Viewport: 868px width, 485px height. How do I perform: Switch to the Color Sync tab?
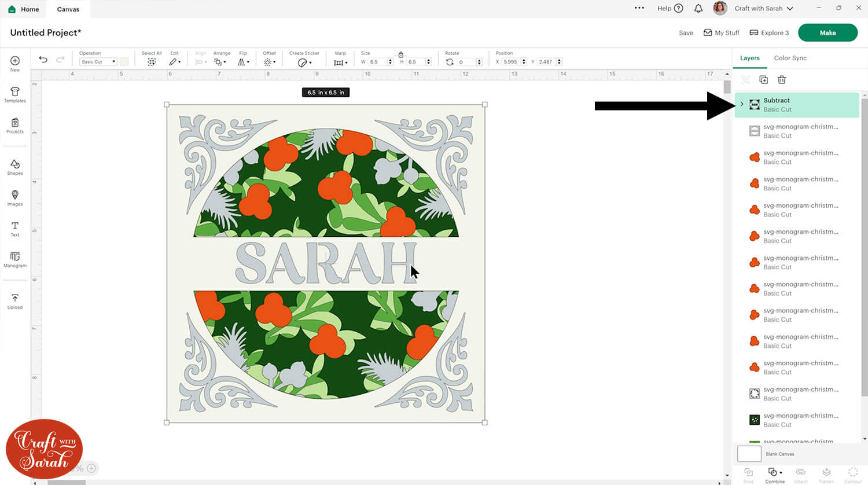[790, 58]
